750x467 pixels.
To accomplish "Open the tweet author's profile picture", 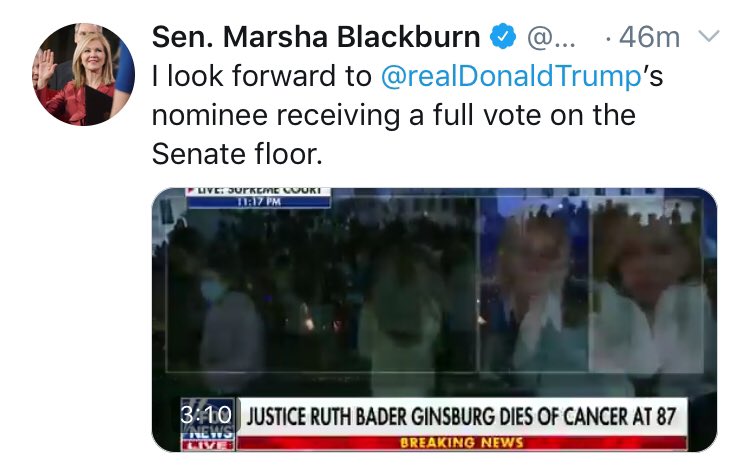I will pyautogui.click(x=84, y=74).
